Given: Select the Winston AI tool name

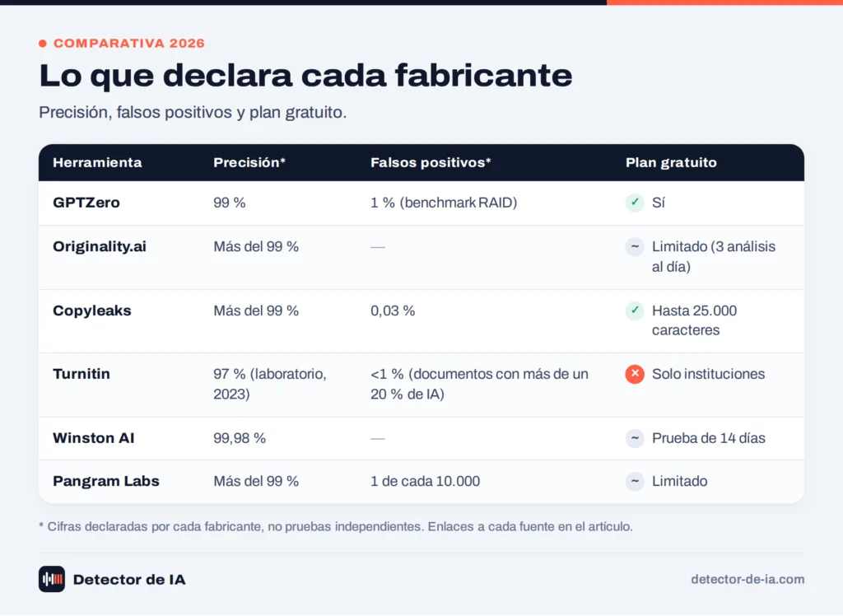Looking at the screenshot, I should (94, 438).
